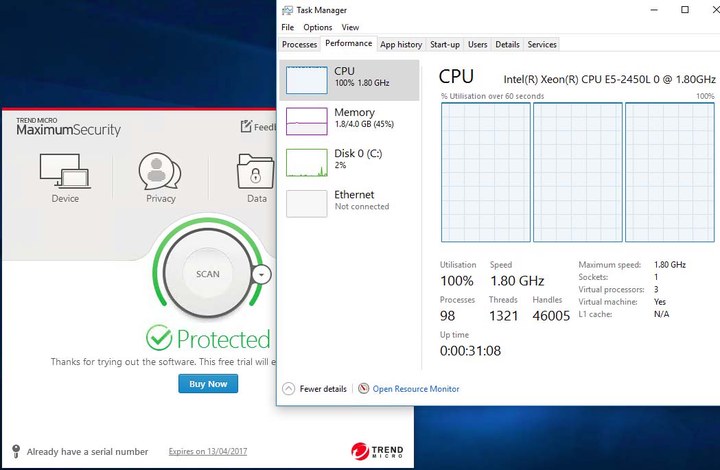Minimize the Task Manager window
Image resolution: width=720 pixels, height=470 pixels.
(x=654, y=10)
